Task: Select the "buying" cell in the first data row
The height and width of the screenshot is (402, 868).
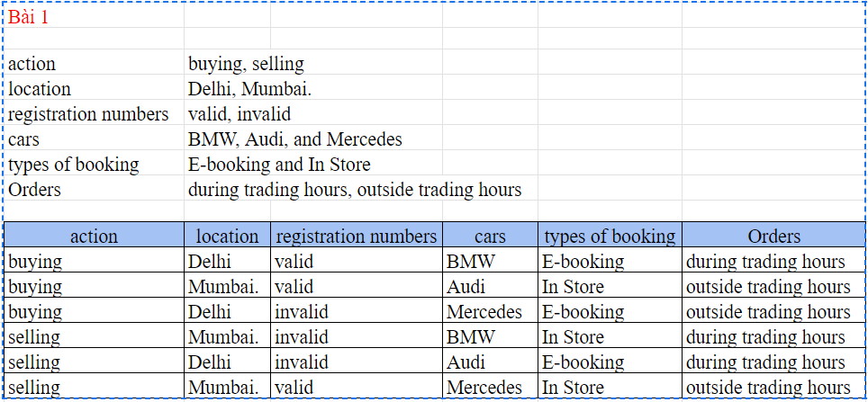Action: [x=36, y=262]
